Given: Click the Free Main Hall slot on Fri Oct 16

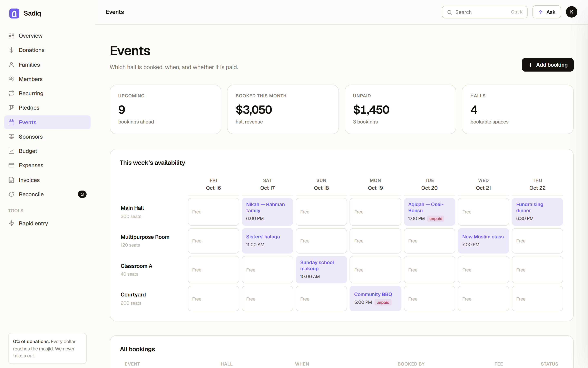Looking at the screenshot, I should coord(213,212).
